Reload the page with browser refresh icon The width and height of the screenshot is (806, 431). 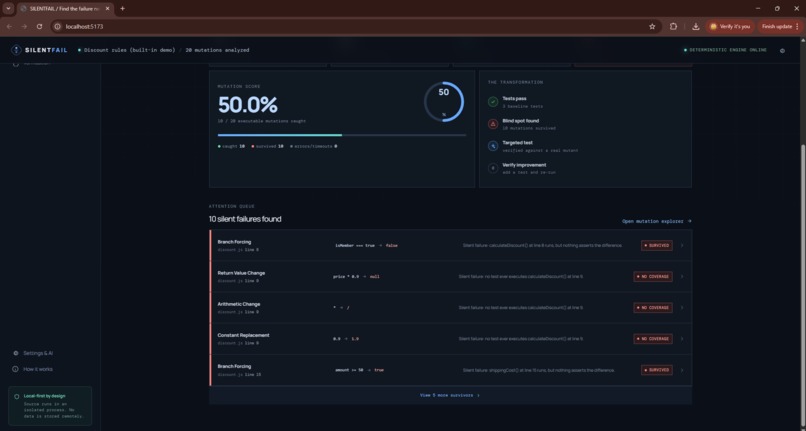40,27
